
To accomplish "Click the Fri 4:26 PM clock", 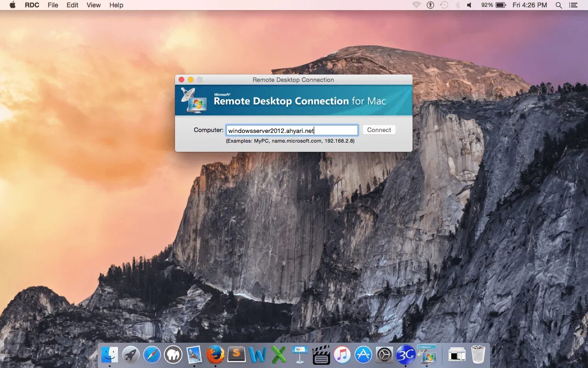I will point(530,5).
